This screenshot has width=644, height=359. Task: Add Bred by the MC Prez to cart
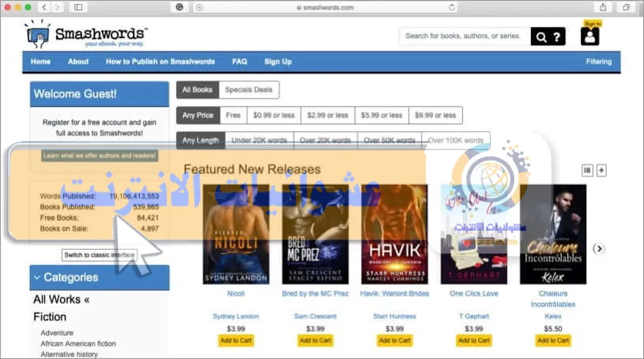click(315, 341)
